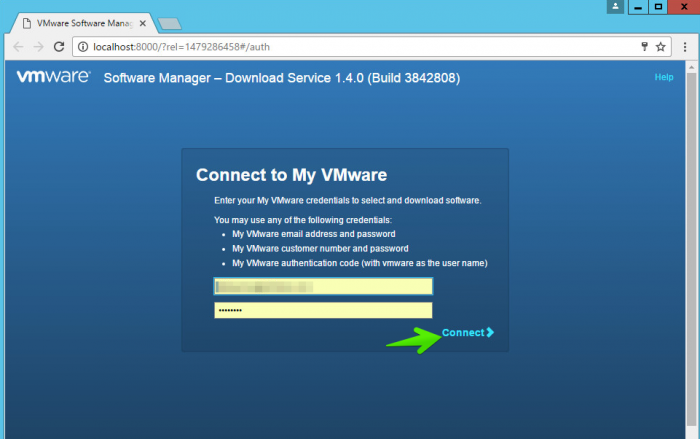Click 'You may use any of the following credentials' text

click(303, 220)
